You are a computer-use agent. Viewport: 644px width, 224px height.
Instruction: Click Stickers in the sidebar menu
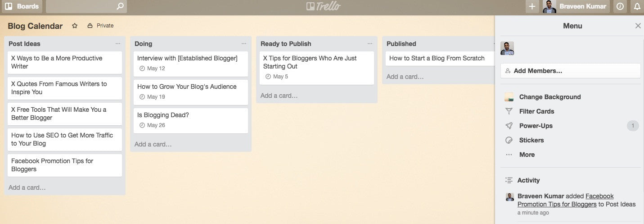pos(531,140)
